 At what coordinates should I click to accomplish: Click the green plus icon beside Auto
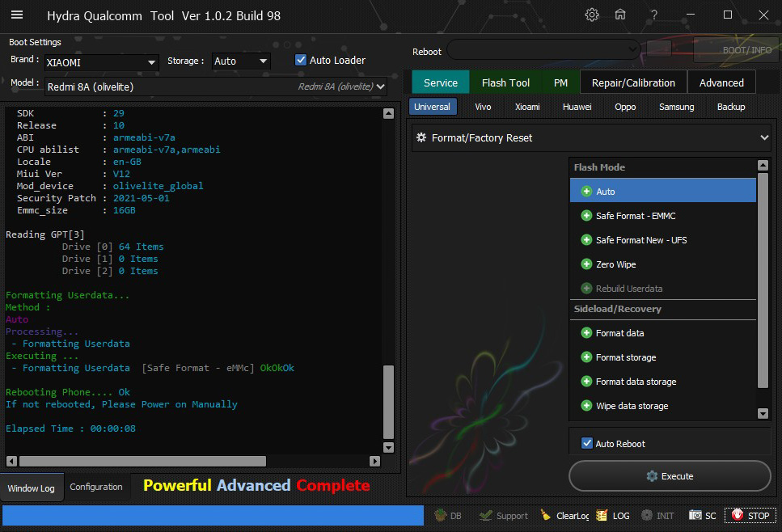click(586, 191)
